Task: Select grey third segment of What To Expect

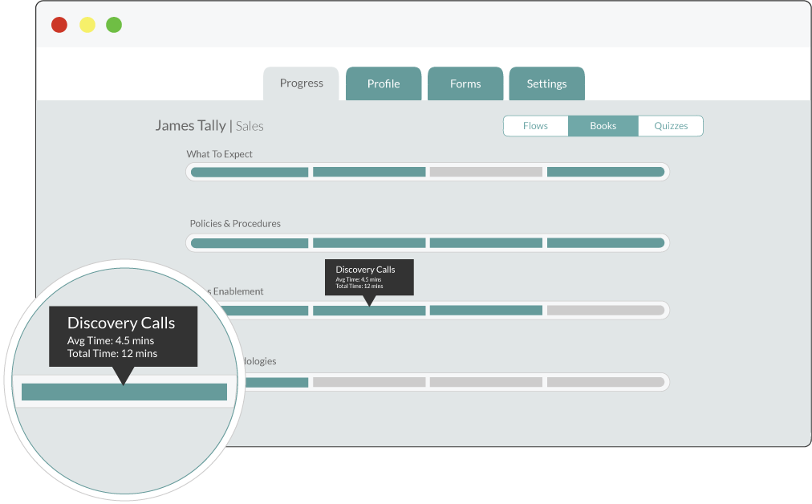Action: (486, 172)
